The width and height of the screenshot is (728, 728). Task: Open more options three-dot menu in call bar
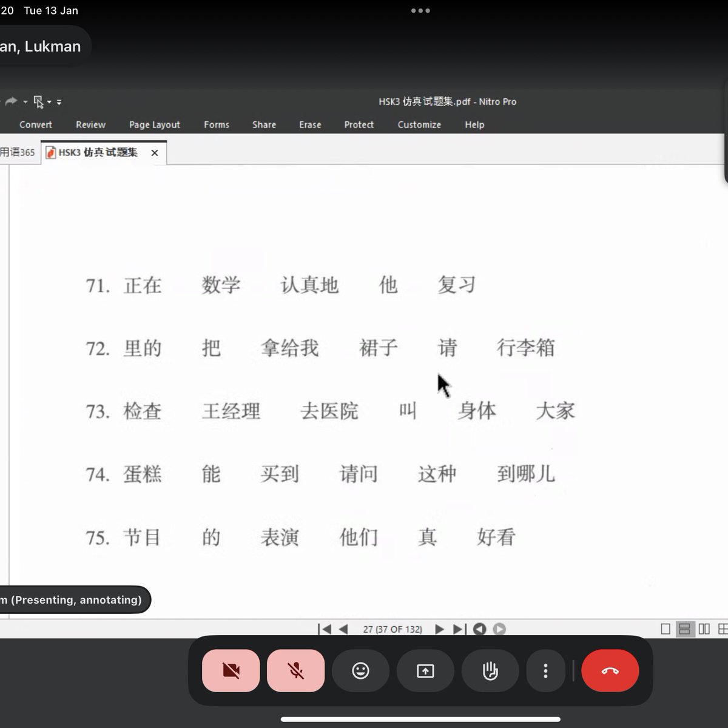(546, 671)
